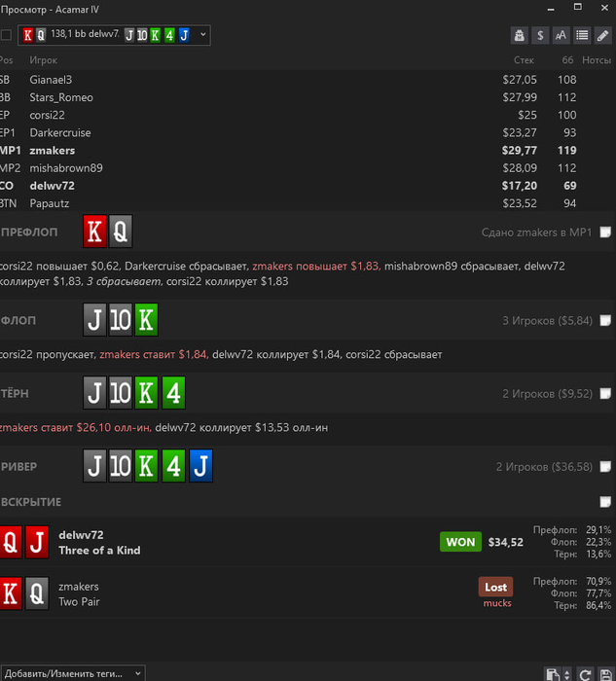This screenshot has width=616, height=681.
Task: Click the 'Игрок' column header
Action: 44,60
